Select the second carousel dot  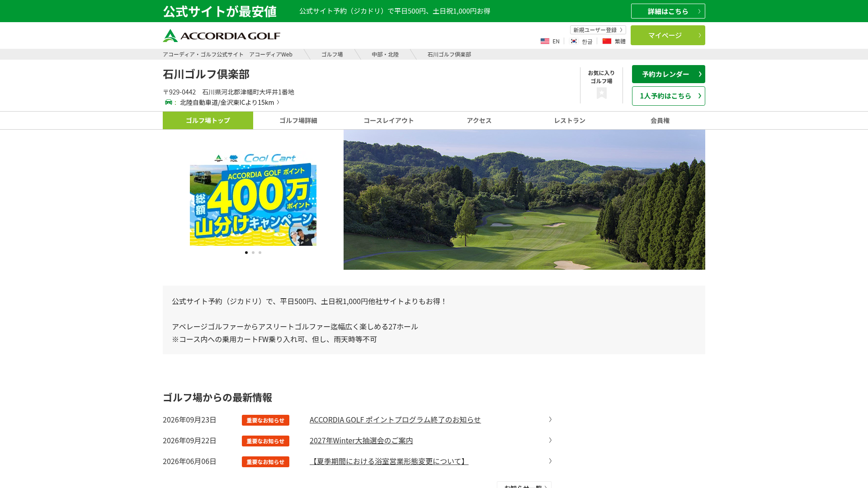click(253, 253)
